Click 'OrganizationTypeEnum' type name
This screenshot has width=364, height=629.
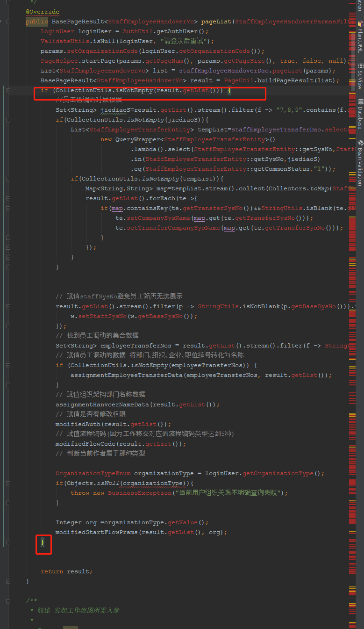coord(93,473)
